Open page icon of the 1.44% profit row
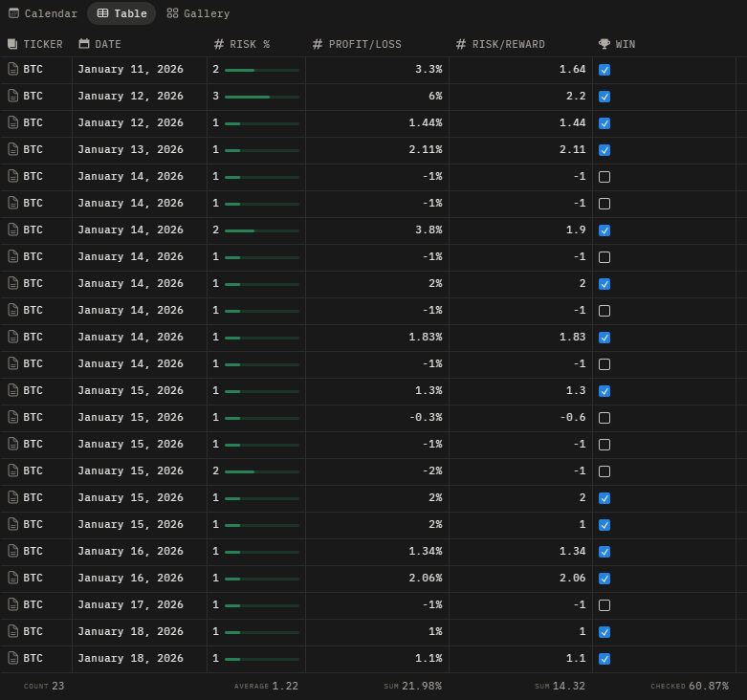Image resolution: width=747 pixels, height=700 pixels. point(13,122)
